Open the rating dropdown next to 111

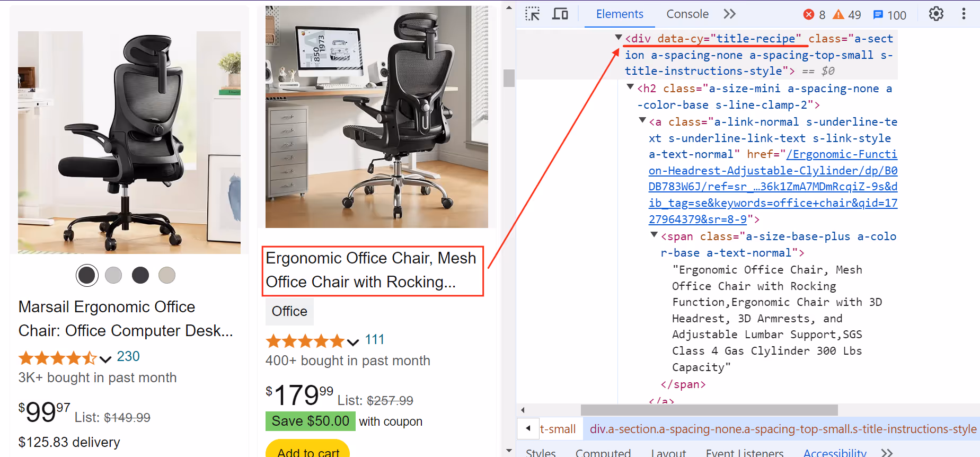tap(353, 342)
